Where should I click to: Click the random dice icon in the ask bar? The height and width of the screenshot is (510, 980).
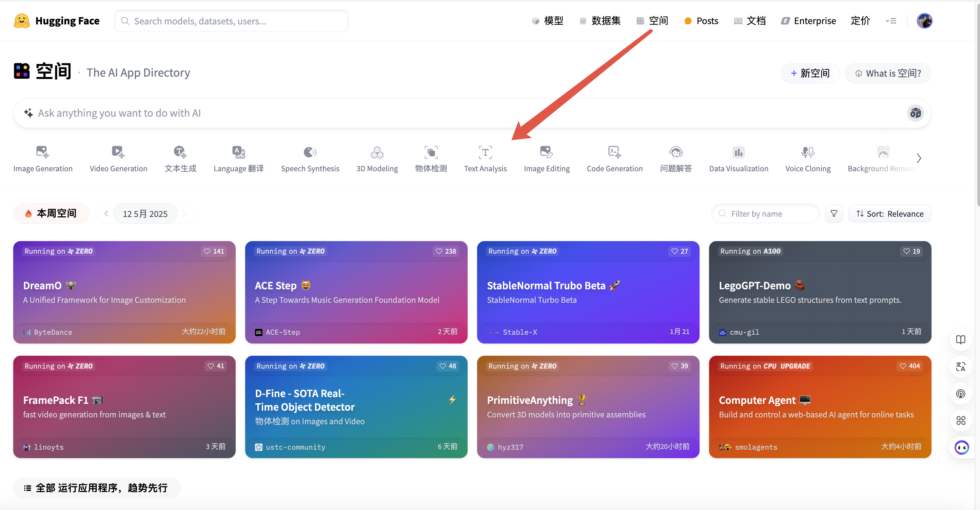click(x=915, y=113)
